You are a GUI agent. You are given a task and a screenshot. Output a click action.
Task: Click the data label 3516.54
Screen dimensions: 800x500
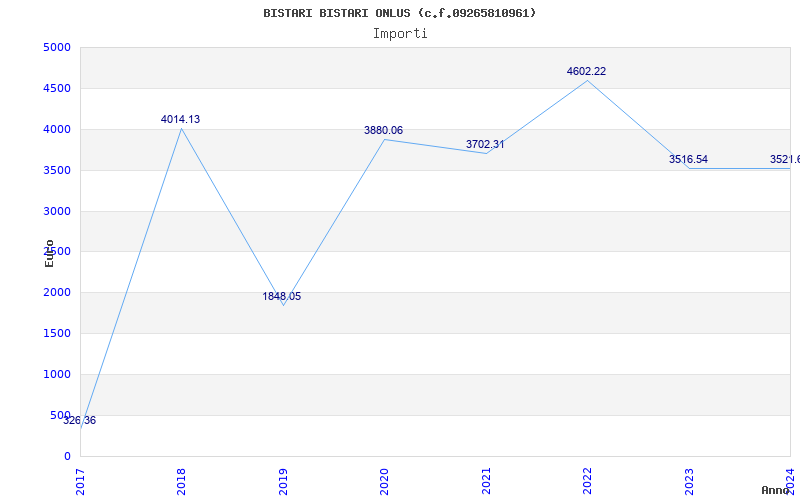coord(688,159)
